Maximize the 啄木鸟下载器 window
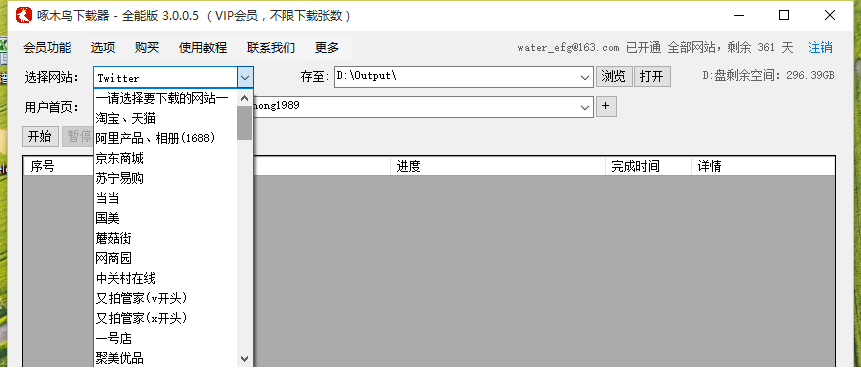 784,15
